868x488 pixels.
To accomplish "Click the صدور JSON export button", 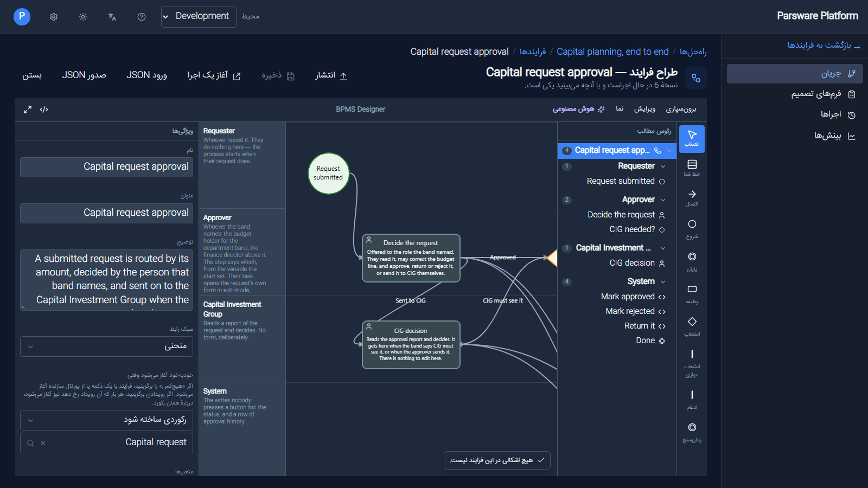I will click(84, 75).
